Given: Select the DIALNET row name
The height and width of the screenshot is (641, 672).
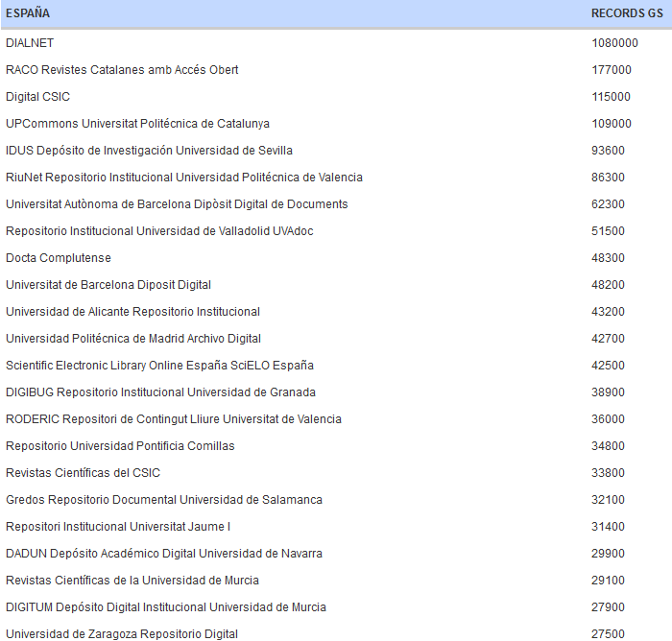Looking at the screenshot, I should pos(30,43).
